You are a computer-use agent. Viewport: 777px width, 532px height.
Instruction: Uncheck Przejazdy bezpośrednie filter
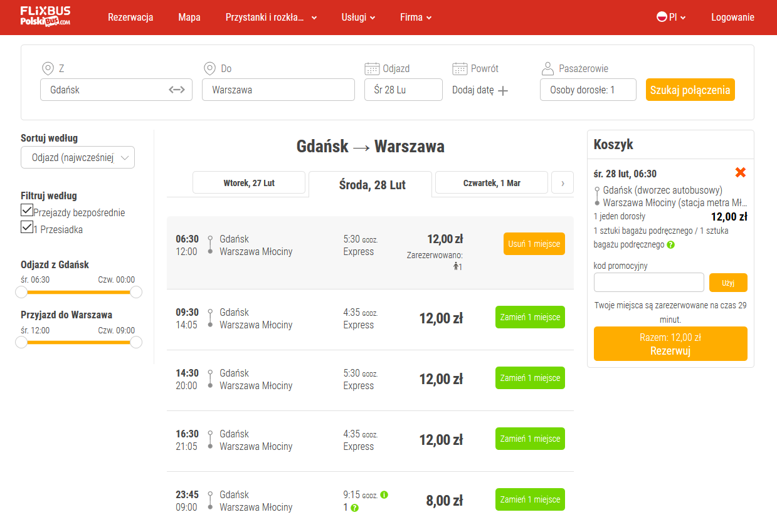click(x=27, y=210)
